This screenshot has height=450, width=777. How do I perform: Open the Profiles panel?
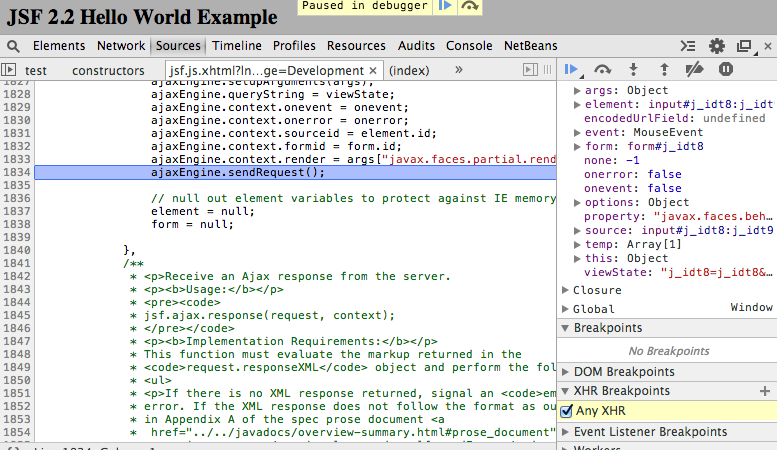(294, 46)
